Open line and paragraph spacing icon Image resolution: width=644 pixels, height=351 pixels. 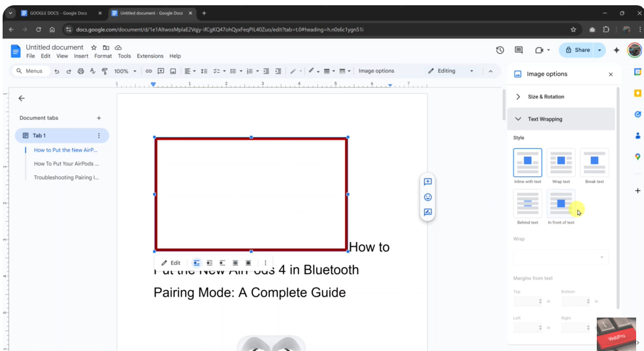pos(204,71)
